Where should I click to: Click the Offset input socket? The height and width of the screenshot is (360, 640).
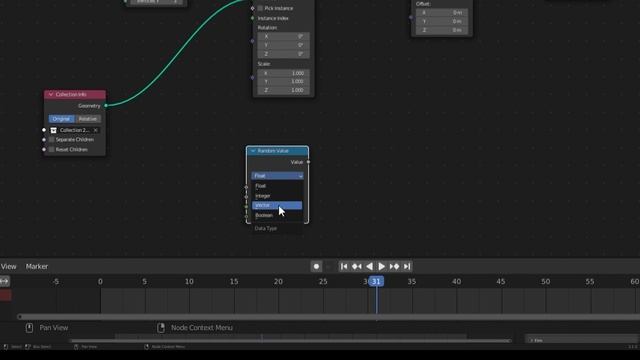pyautogui.click(x=411, y=17)
